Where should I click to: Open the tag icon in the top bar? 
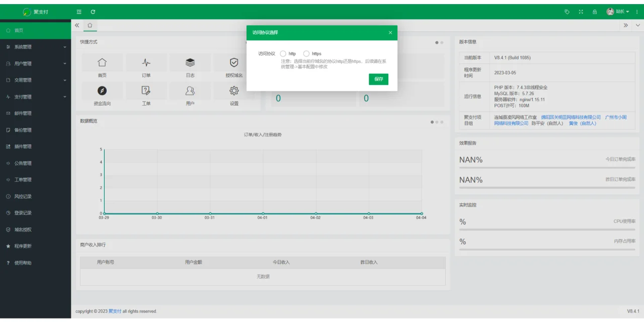[567, 12]
